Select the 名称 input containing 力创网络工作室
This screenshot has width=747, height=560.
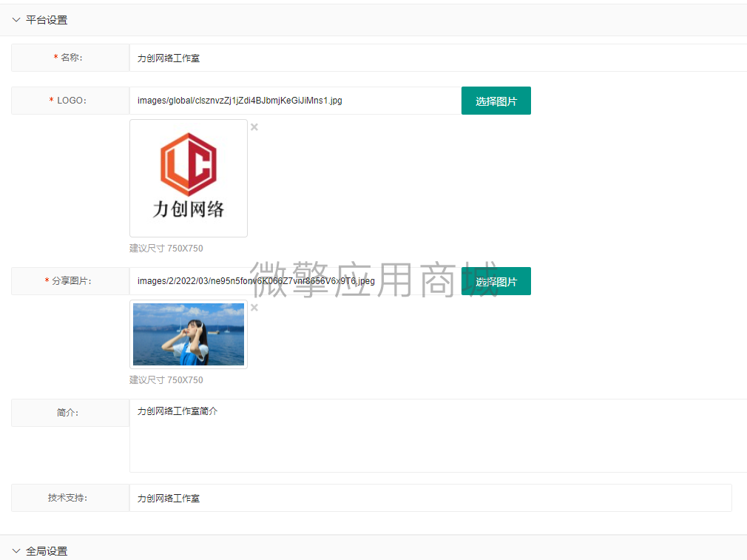click(296, 57)
